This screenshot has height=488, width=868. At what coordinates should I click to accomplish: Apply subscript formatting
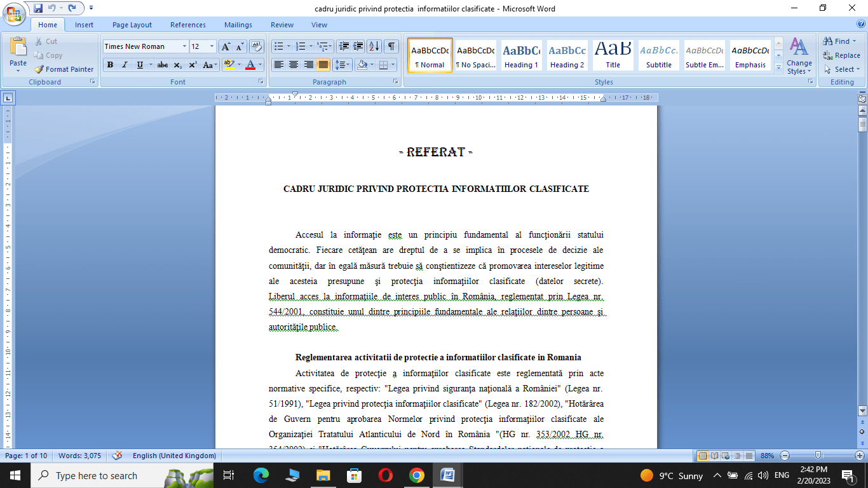point(178,65)
